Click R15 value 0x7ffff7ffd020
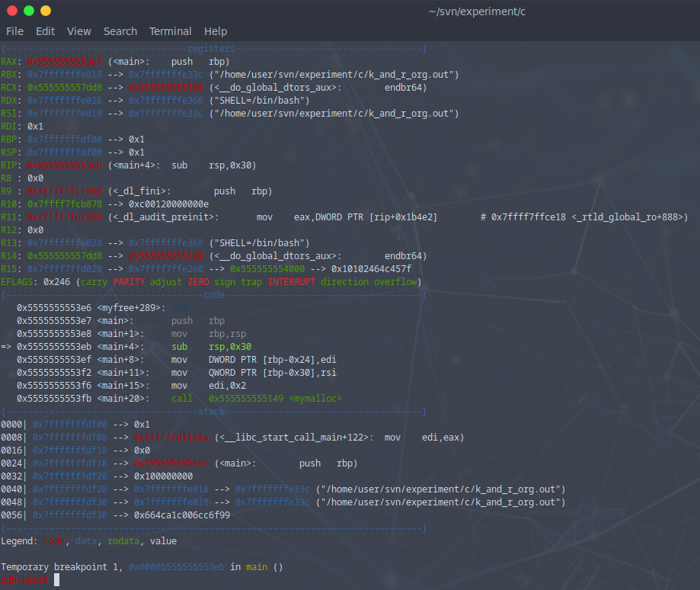 pyautogui.click(x=65, y=269)
